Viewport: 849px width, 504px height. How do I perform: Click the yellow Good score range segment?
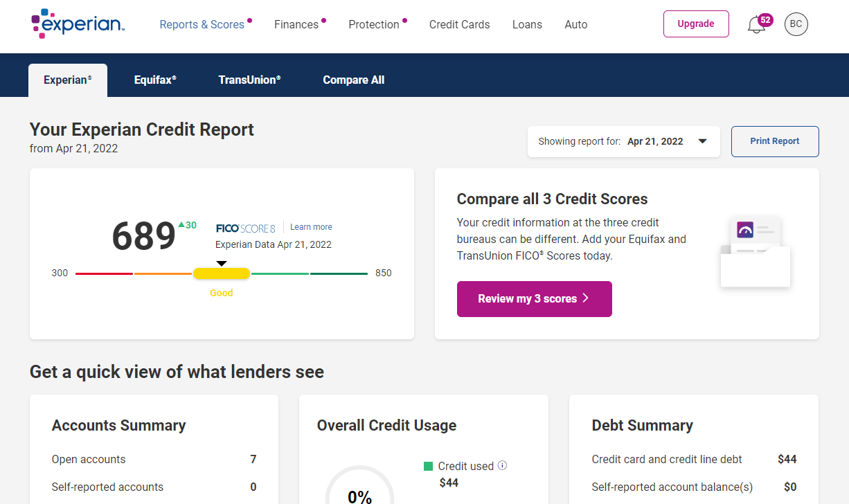coord(222,274)
